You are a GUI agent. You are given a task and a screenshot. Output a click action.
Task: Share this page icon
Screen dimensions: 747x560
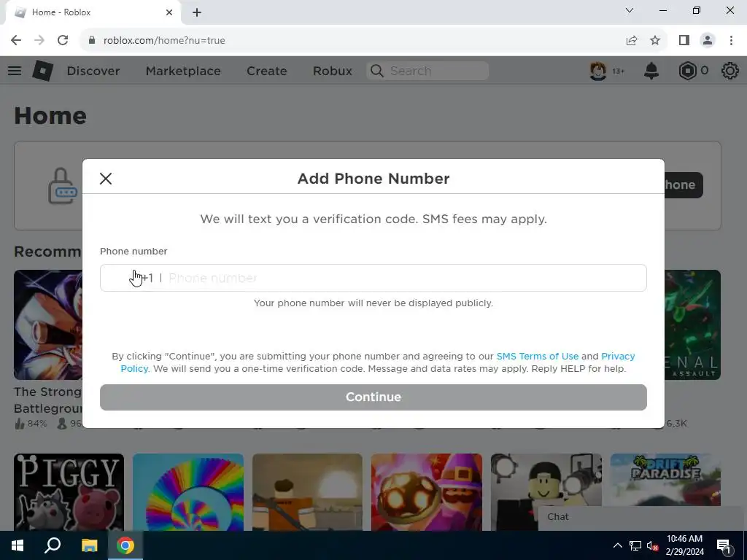632,41
